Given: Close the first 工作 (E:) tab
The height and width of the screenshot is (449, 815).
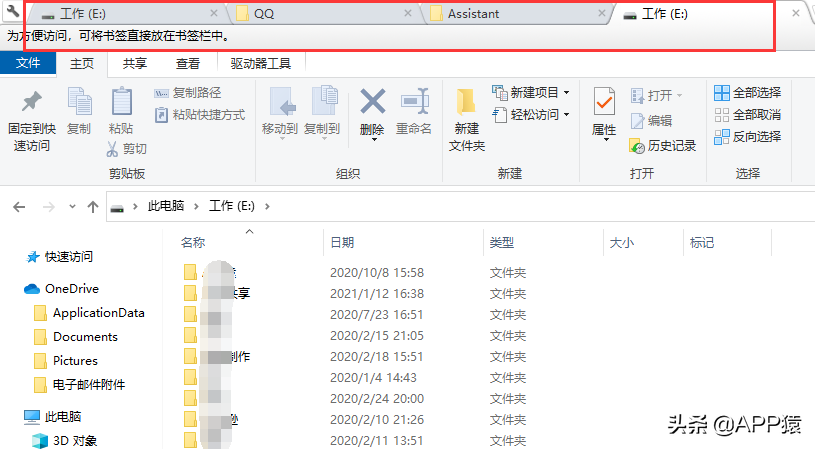Looking at the screenshot, I should [x=214, y=14].
